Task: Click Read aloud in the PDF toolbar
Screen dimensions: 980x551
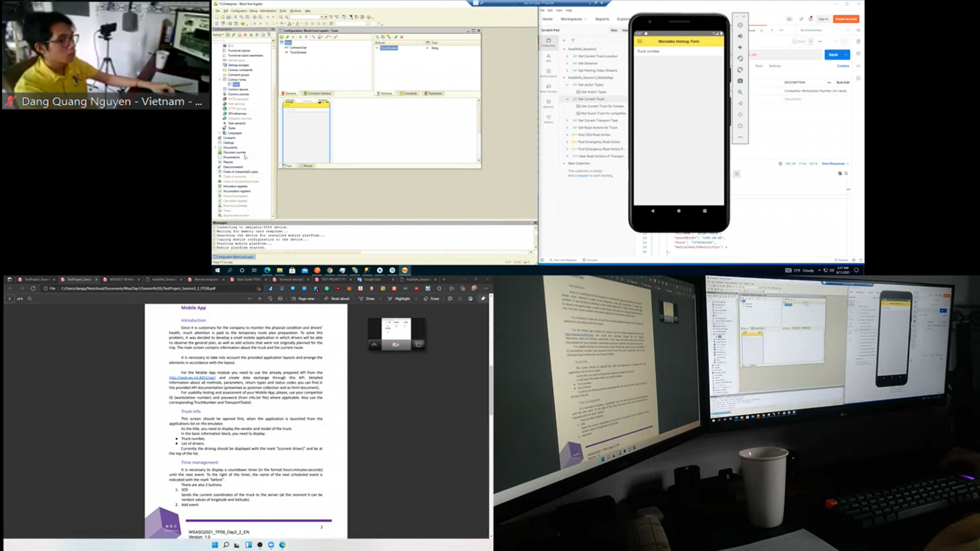Action: pyautogui.click(x=336, y=298)
